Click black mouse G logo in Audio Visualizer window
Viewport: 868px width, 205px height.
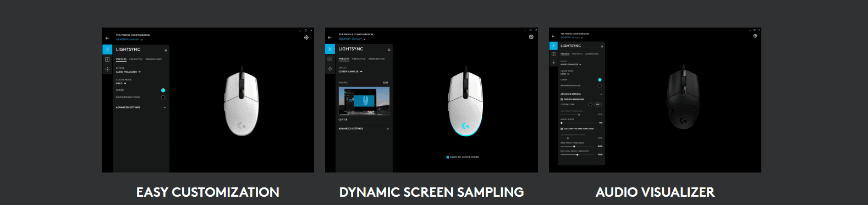pos(683,120)
